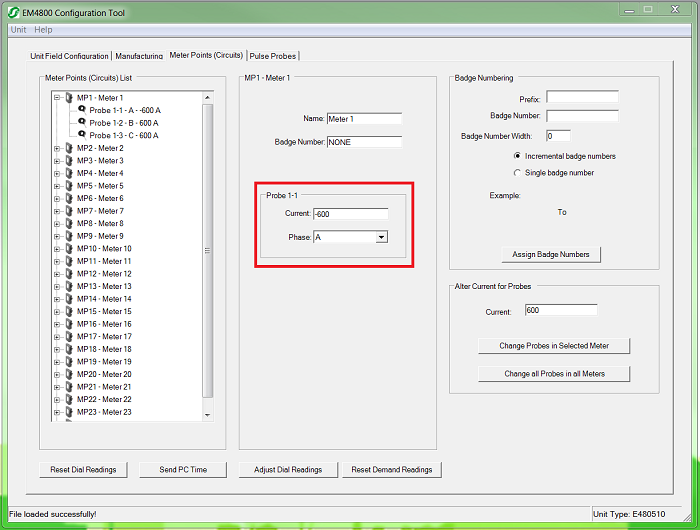Select Single badge number option
This screenshot has width=700, height=530.
point(517,172)
